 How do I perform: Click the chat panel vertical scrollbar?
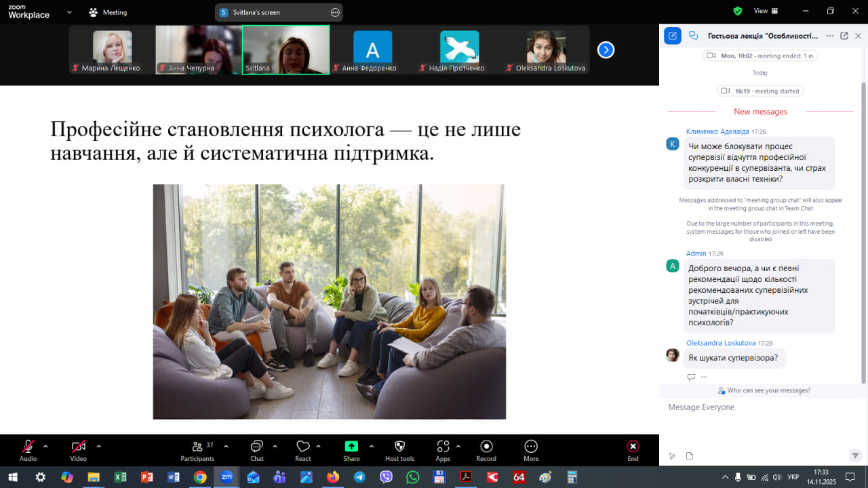pyautogui.click(x=863, y=230)
